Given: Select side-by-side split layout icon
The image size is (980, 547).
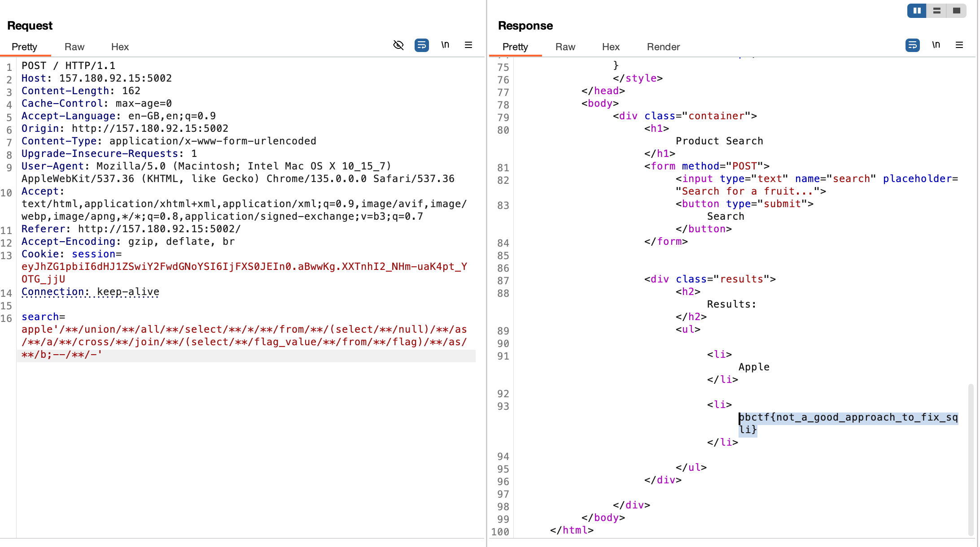Looking at the screenshot, I should pyautogui.click(x=917, y=10).
